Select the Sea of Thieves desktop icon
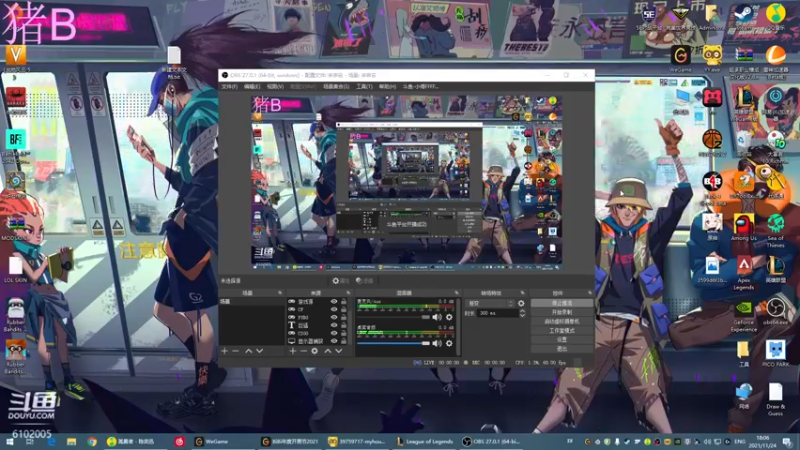800x450 pixels. click(776, 231)
